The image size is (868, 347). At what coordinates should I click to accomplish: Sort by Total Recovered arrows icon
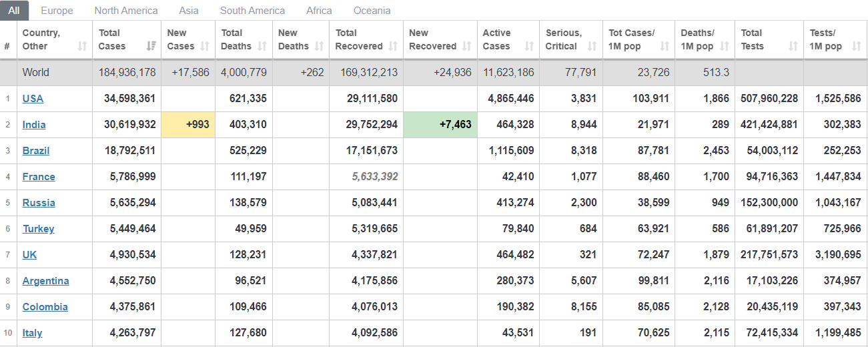click(393, 46)
